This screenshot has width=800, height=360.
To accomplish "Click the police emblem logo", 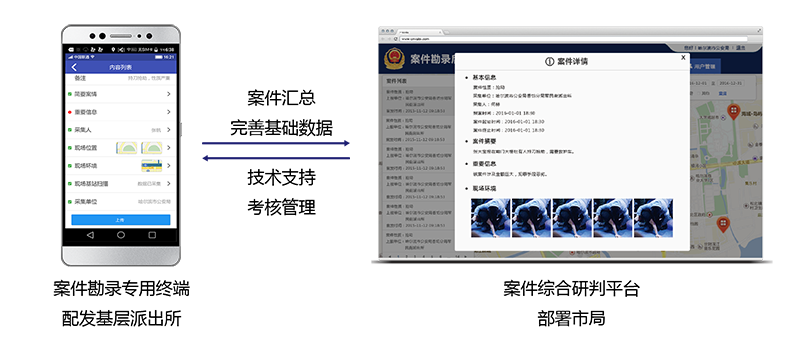I will 394,58.
